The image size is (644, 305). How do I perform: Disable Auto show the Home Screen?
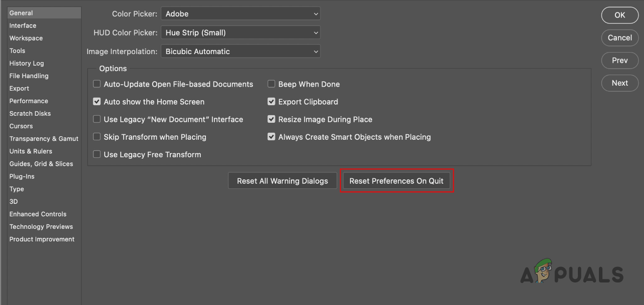[x=97, y=101]
